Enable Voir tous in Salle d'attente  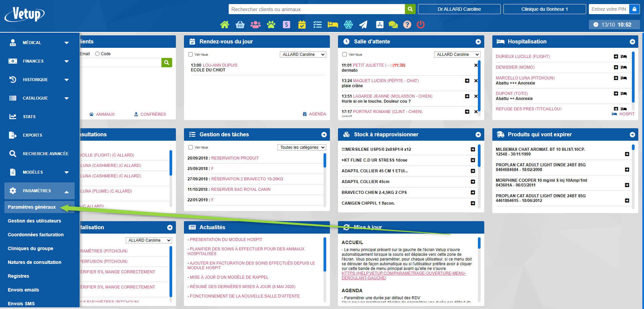[344, 54]
